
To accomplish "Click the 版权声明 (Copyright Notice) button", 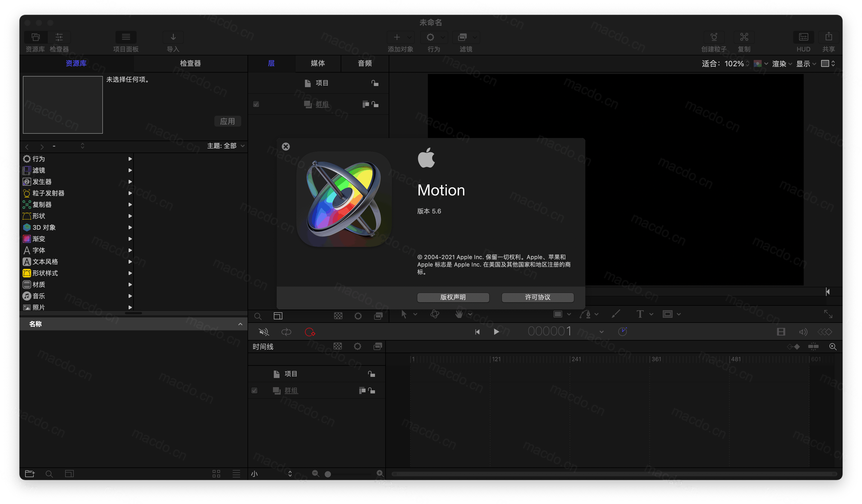I will pos(453,297).
